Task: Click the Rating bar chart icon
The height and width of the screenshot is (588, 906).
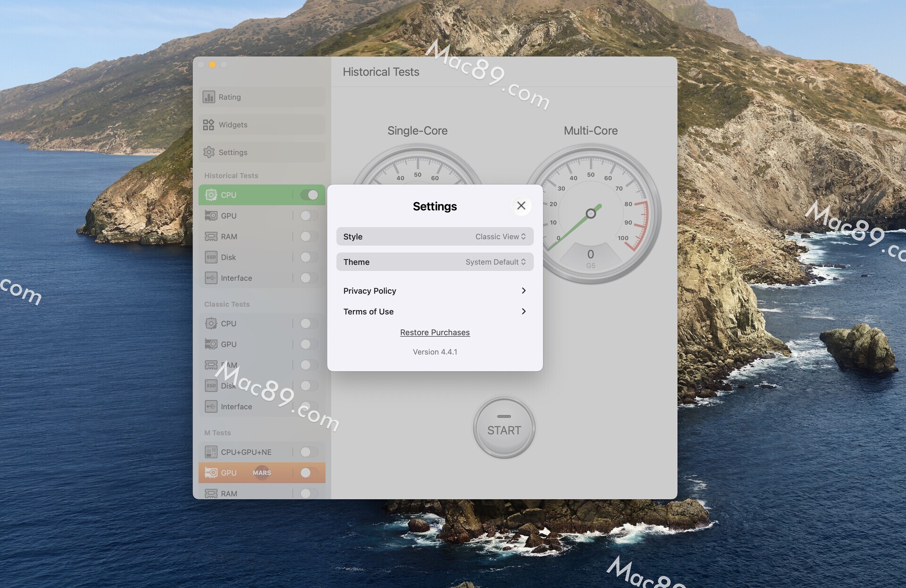Action: [209, 97]
